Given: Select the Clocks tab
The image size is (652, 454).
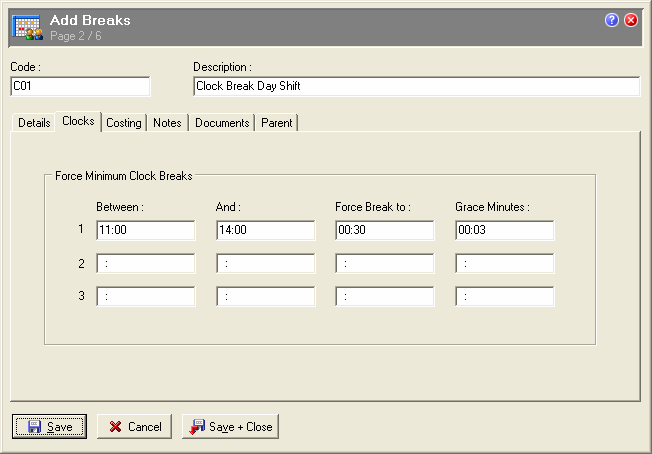Looking at the screenshot, I should [78, 122].
